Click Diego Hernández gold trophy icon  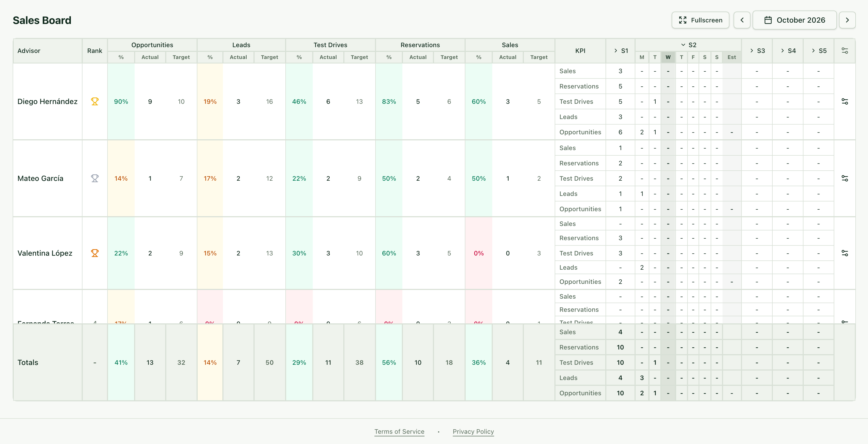tap(95, 101)
